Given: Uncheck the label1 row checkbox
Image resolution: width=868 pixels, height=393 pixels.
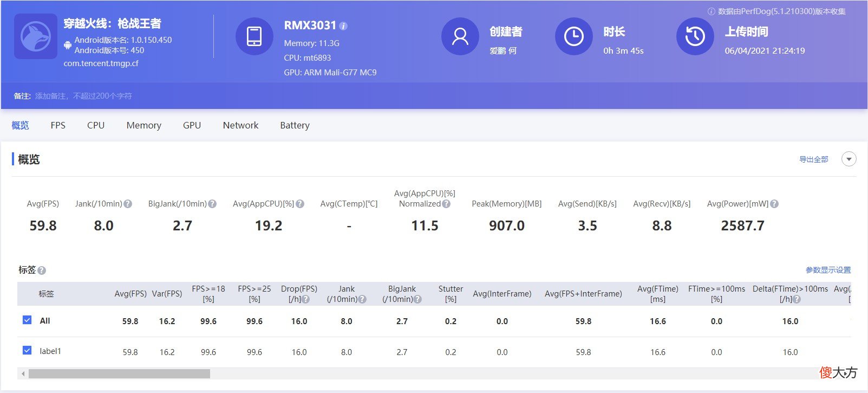Looking at the screenshot, I should click(27, 350).
